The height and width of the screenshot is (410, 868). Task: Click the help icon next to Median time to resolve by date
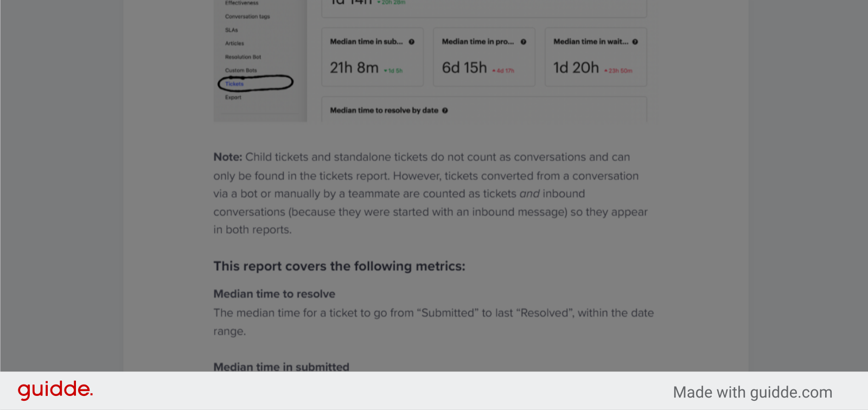[445, 110]
